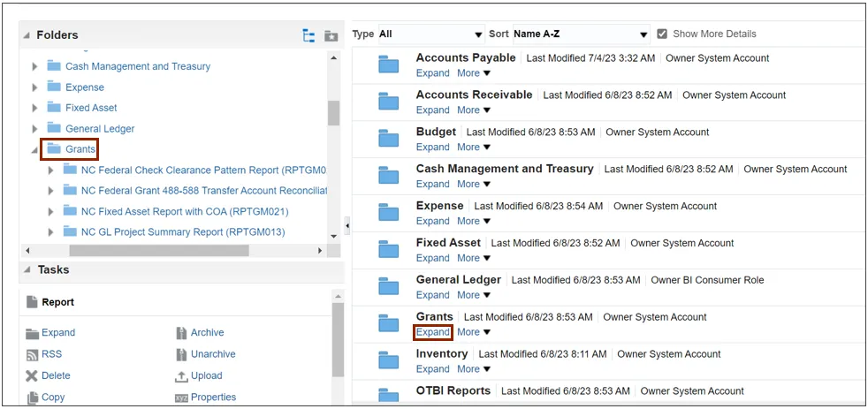This screenshot has width=868, height=409.
Task: Uncheck the Show More Details checkbox
Action: click(662, 34)
